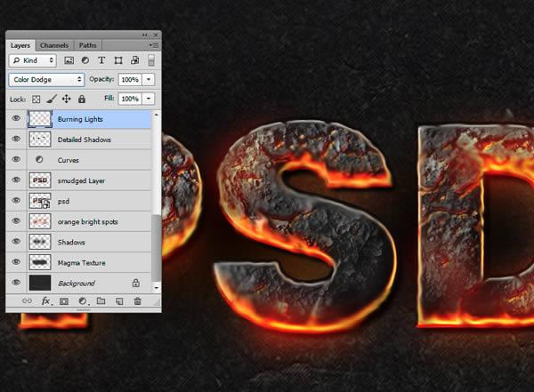534x392 pixels.
Task: Filter layers by type (T) icon
Action: tap(101, 60)
